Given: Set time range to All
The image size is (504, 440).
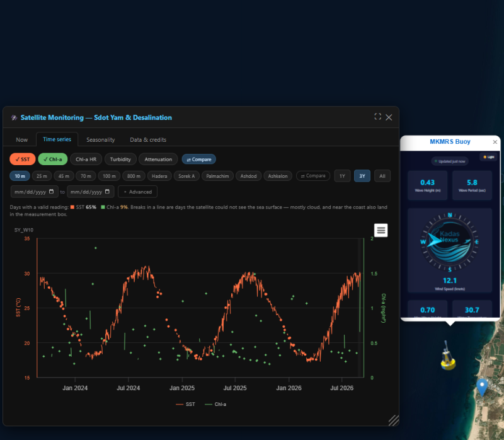Looking at the screenshot, I should 382,176.
